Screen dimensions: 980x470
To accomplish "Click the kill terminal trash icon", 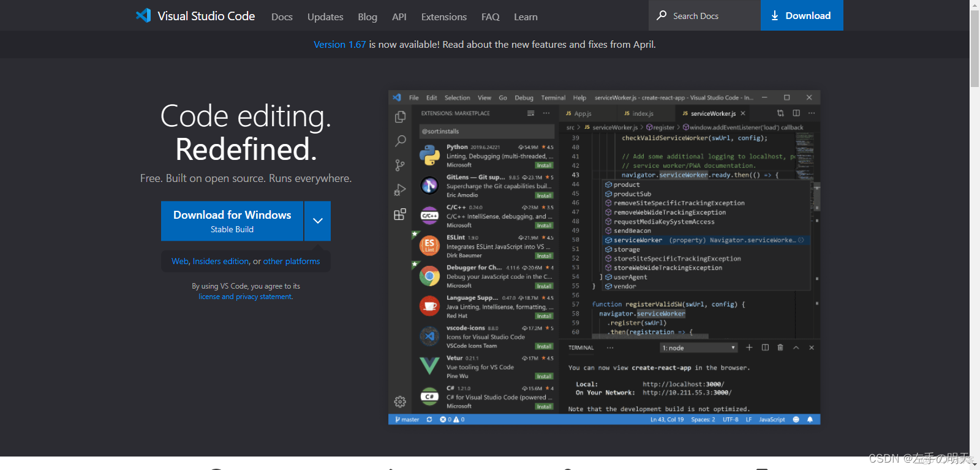I will [780, 347].
